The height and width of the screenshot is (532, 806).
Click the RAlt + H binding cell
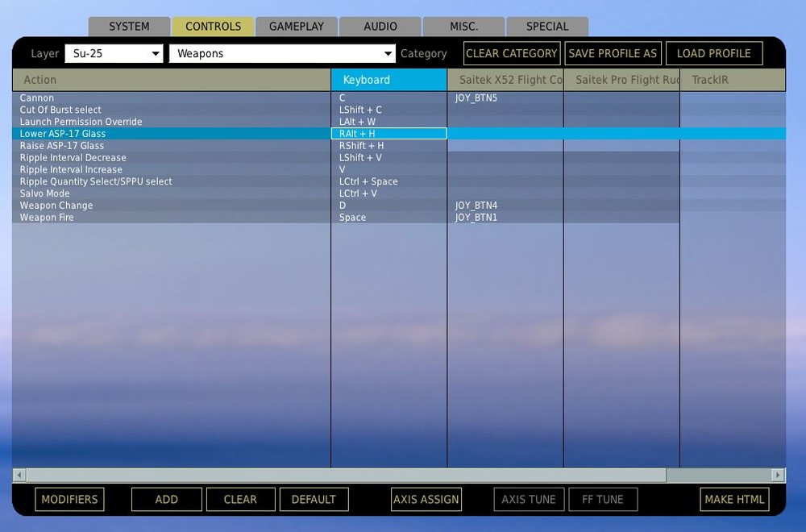pos(389,134)
